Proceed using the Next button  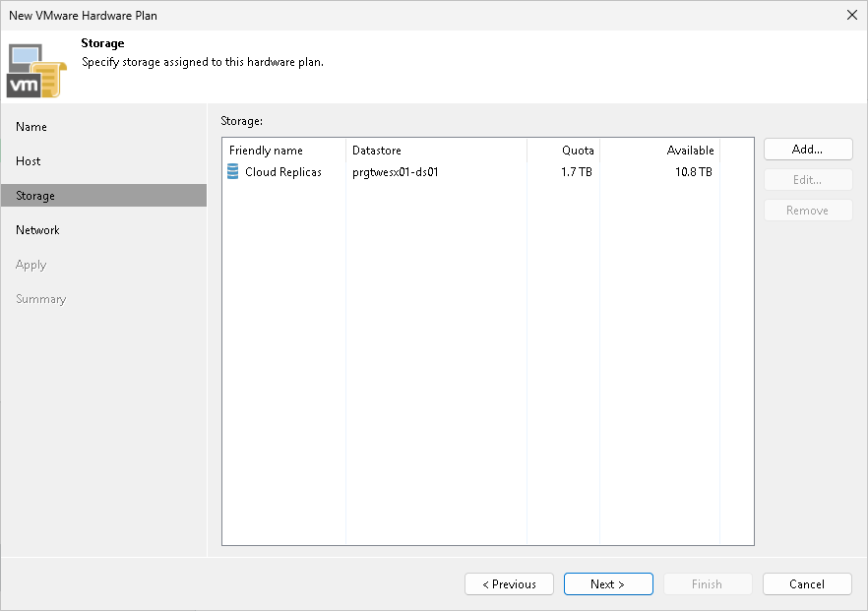608,583
